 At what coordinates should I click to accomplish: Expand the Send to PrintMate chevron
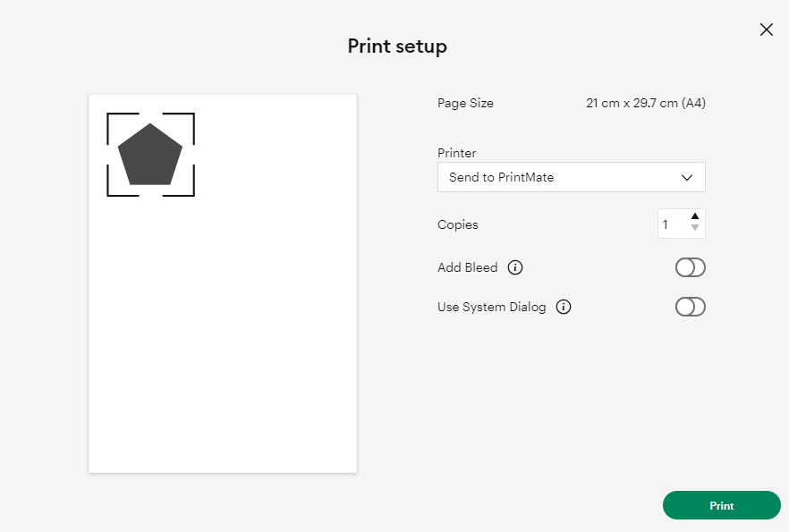click(x=686, y=178)
